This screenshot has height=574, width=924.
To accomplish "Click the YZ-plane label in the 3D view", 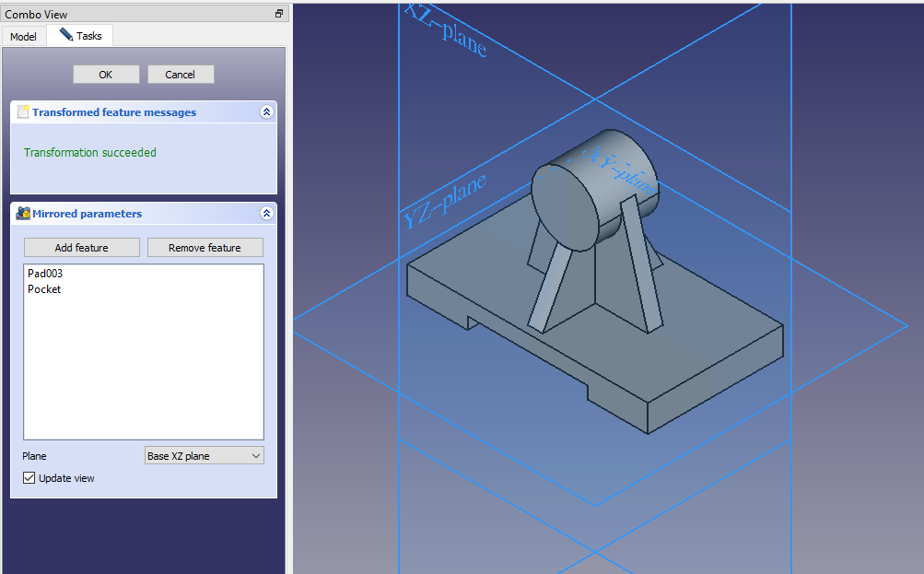I will pos(444,203).
